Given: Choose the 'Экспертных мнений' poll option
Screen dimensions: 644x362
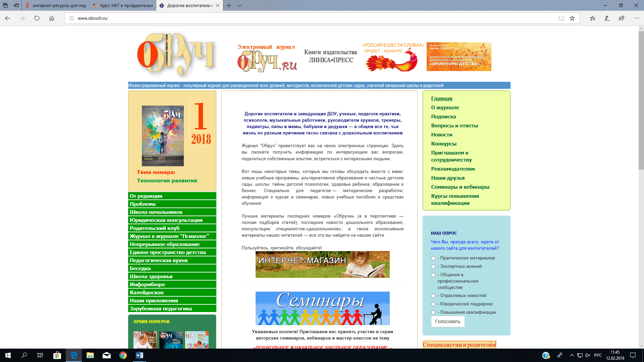Looking at the screenshot, I should 433,267.
